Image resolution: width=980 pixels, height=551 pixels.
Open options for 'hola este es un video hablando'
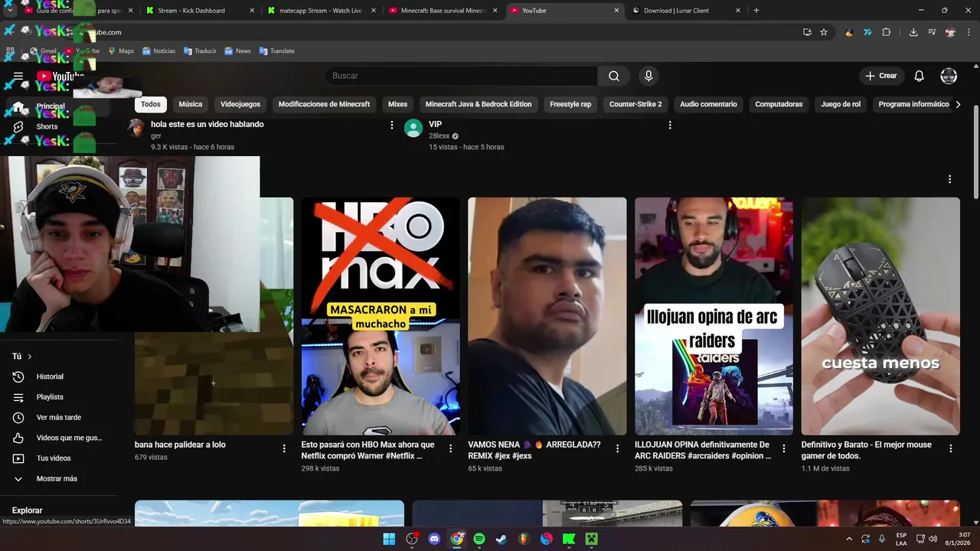[x=392, y=125]
